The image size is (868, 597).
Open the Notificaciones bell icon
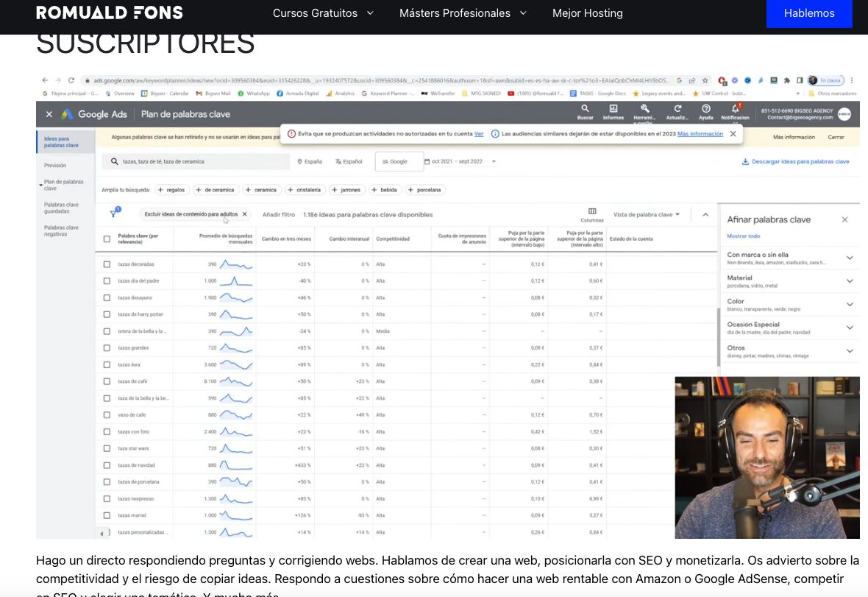point(735,109)
